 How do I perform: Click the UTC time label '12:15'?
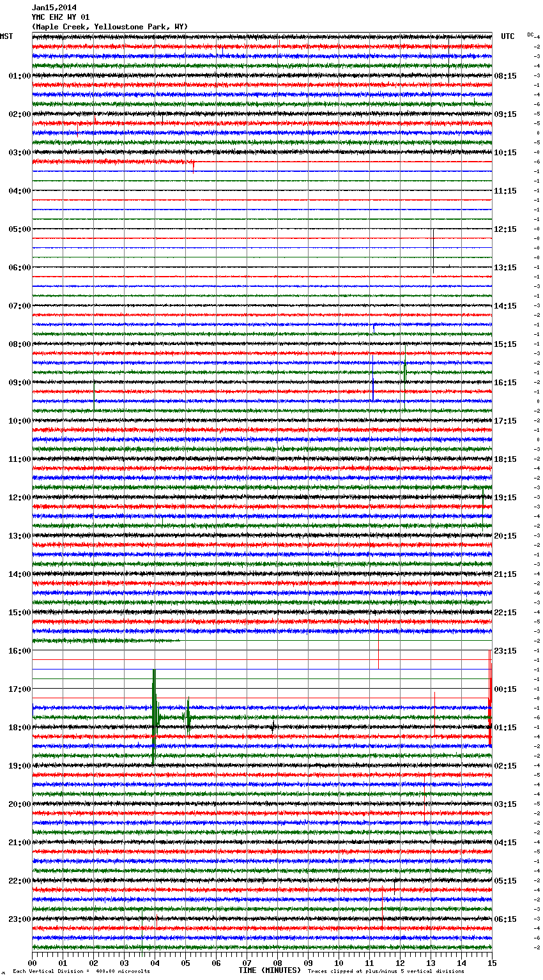click(x=505, y=229)
